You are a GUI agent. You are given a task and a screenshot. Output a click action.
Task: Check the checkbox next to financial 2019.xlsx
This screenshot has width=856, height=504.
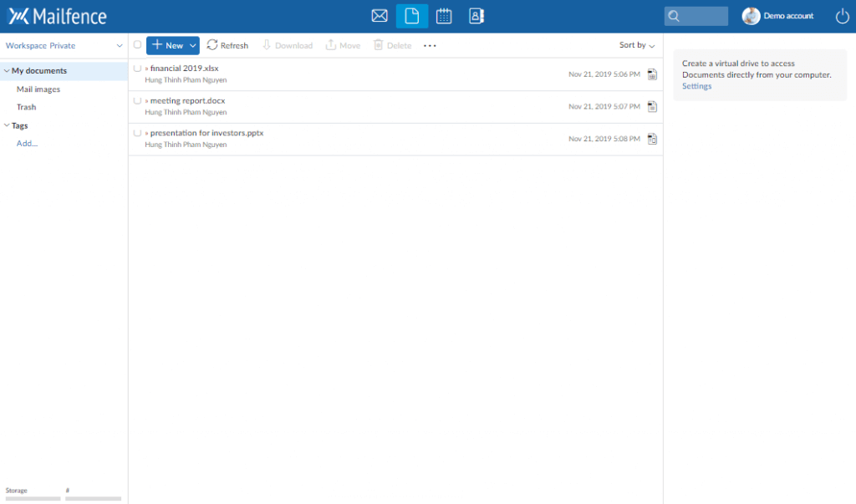coord(137,68)
